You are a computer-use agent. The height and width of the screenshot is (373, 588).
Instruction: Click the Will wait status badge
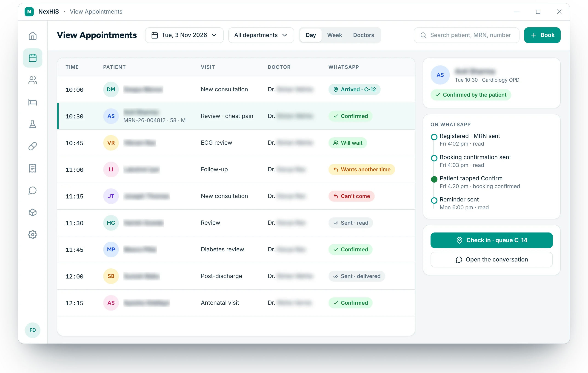348,143
